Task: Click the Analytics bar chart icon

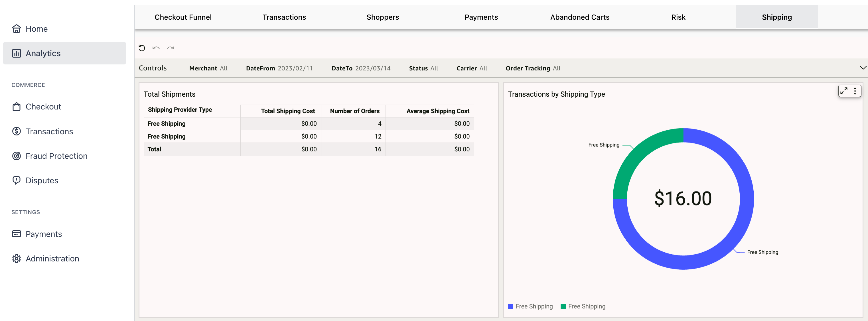Action: pyautogui.click(x=17, y=53)
